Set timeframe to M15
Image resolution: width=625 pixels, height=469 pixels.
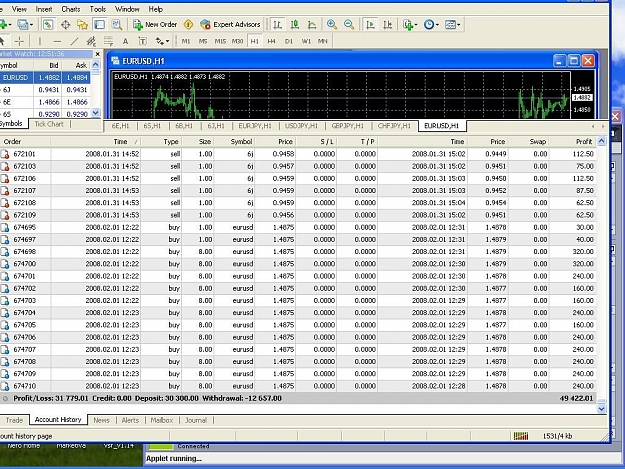220,41
